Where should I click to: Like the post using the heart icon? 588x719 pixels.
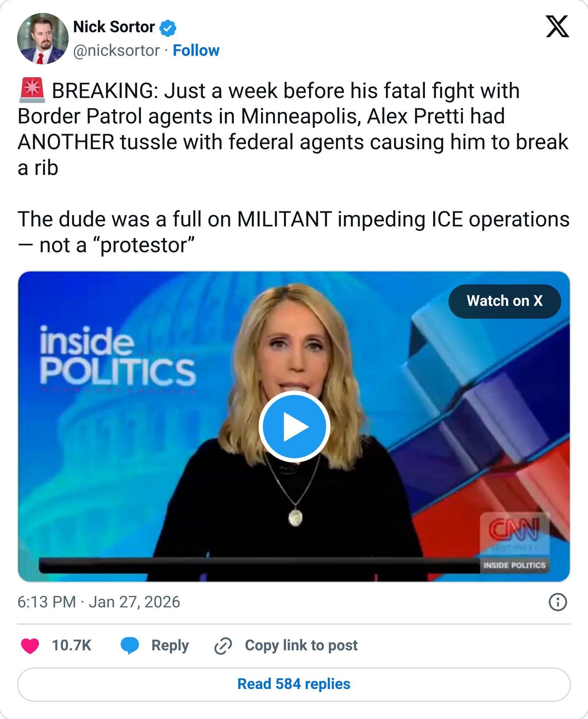pyautogui.click(x=30, y=646)
